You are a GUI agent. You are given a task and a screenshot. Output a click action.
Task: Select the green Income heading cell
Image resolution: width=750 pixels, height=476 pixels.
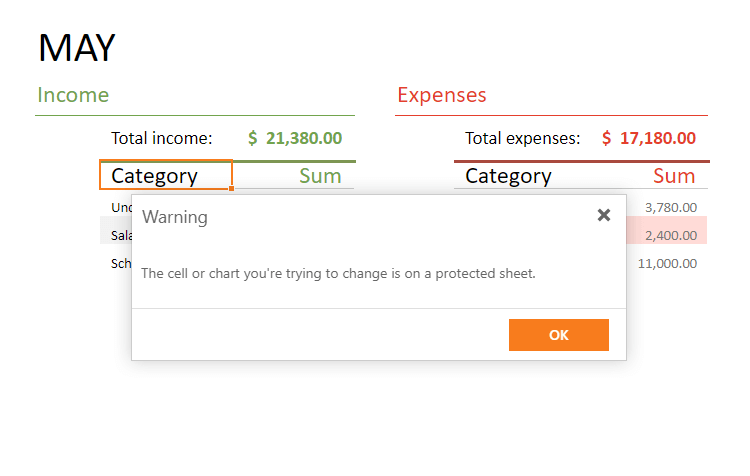pyautogui.click(x=73, y=95)
